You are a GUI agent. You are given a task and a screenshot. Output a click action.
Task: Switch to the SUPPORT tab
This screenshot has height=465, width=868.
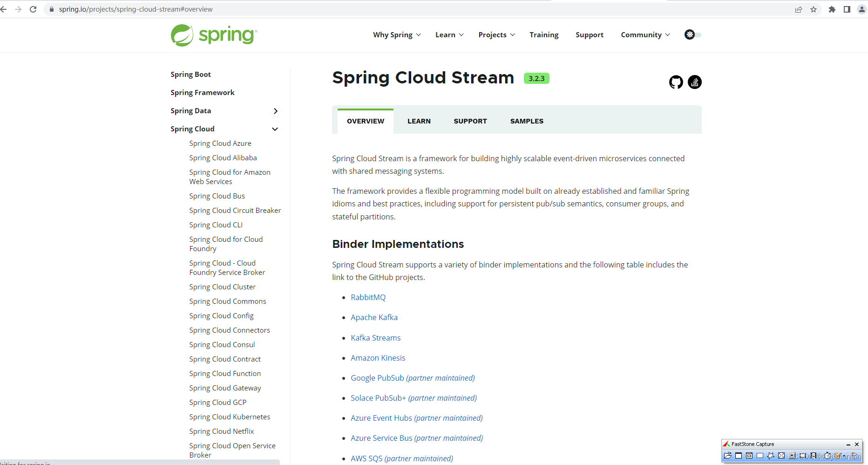point(470,121)
